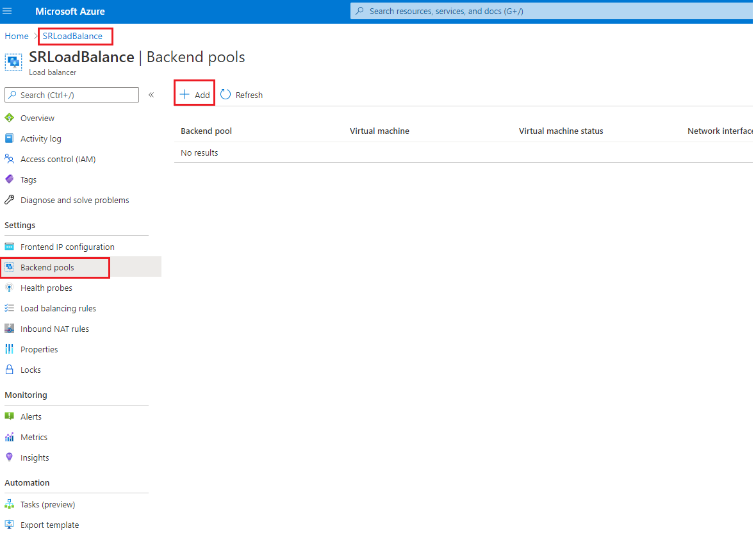
Task: Click the resources search bar at the top
Action: click(x=551, y=11)
